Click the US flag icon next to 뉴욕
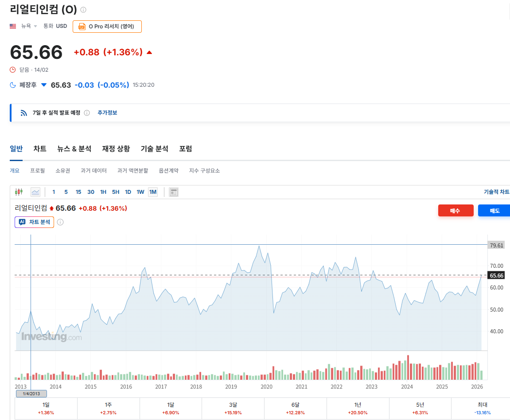510x420 pixels. [13, 26]
